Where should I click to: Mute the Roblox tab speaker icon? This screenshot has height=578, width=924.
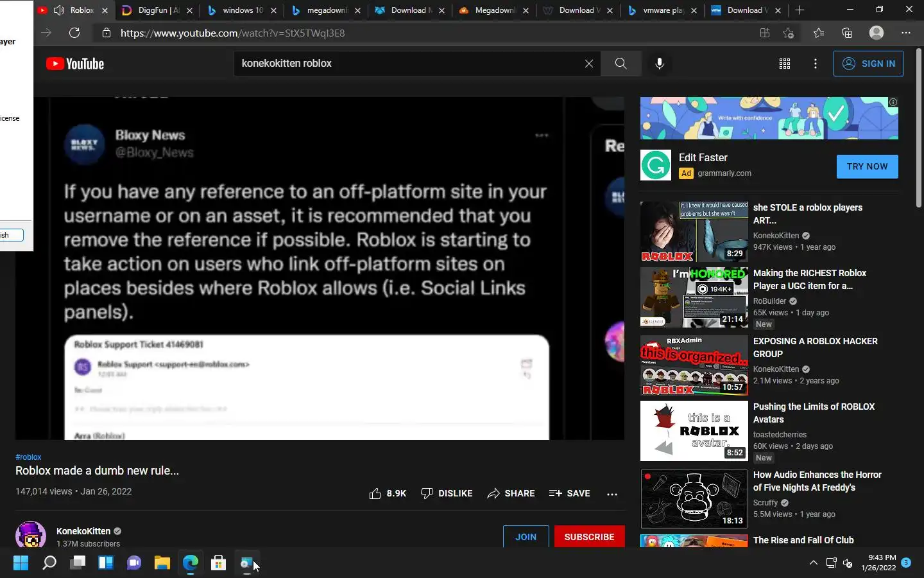pyautogui.click(x=59, y=10)
